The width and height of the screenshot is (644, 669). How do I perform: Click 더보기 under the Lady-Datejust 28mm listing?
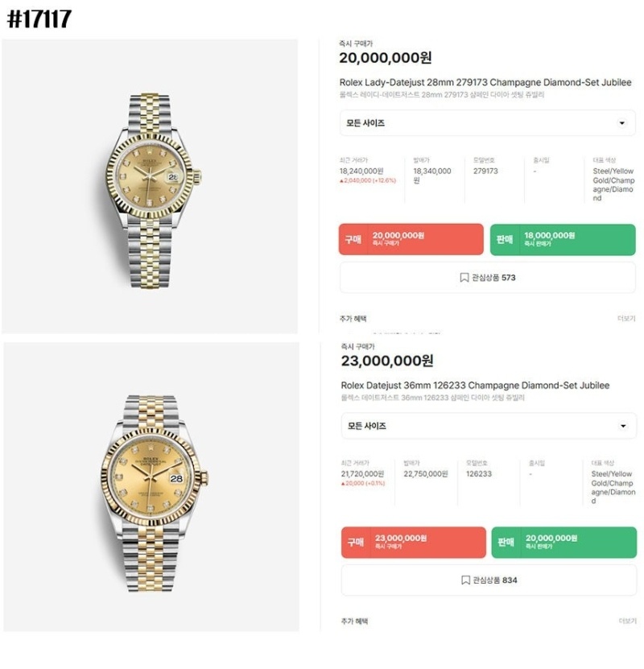tap(626, 319)
